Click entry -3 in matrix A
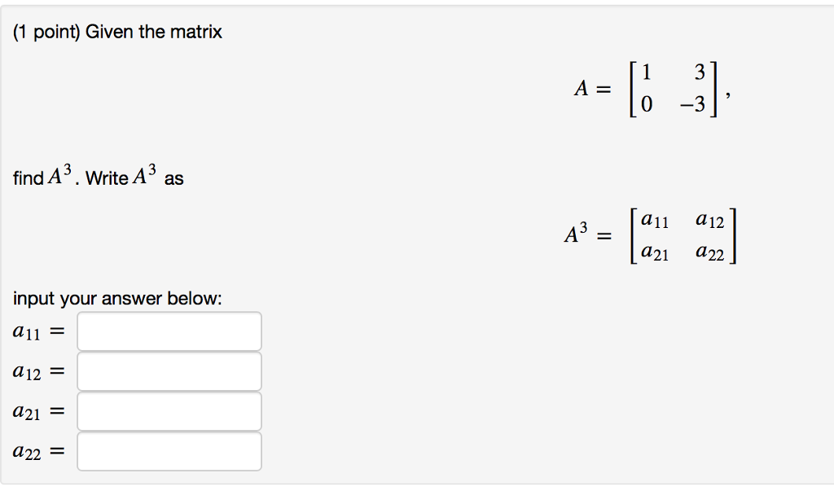 tap(695, 107)
